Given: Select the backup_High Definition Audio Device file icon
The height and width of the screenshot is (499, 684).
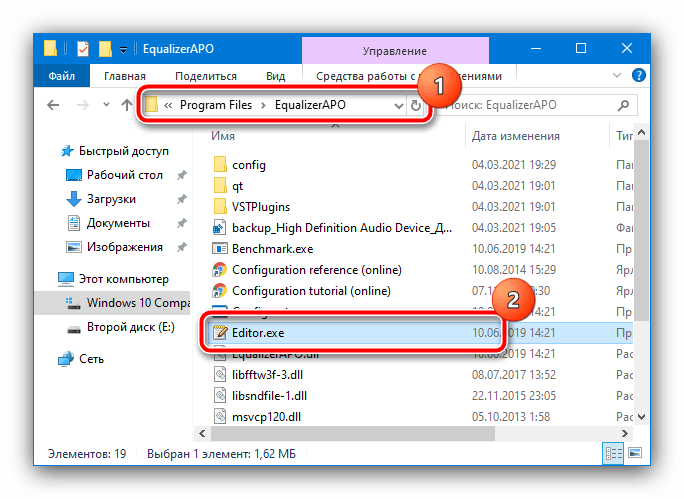Looking at the screenshot, I should point(219,228).
